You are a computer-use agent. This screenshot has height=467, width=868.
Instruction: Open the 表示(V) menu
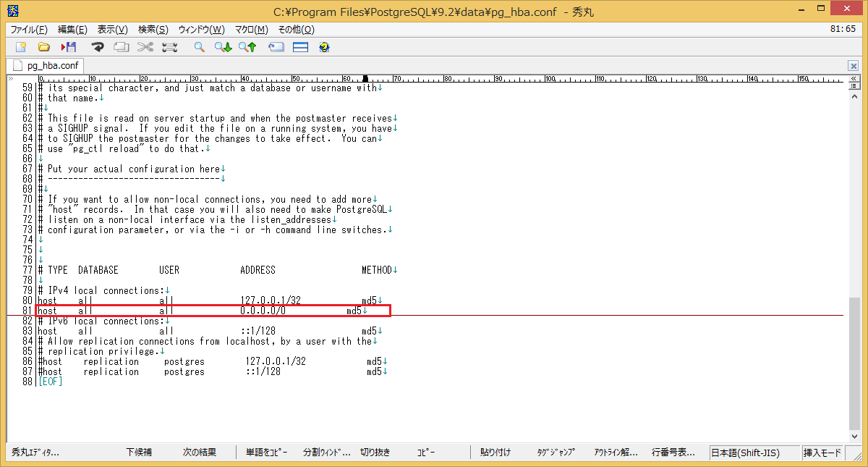coord(112,29)
